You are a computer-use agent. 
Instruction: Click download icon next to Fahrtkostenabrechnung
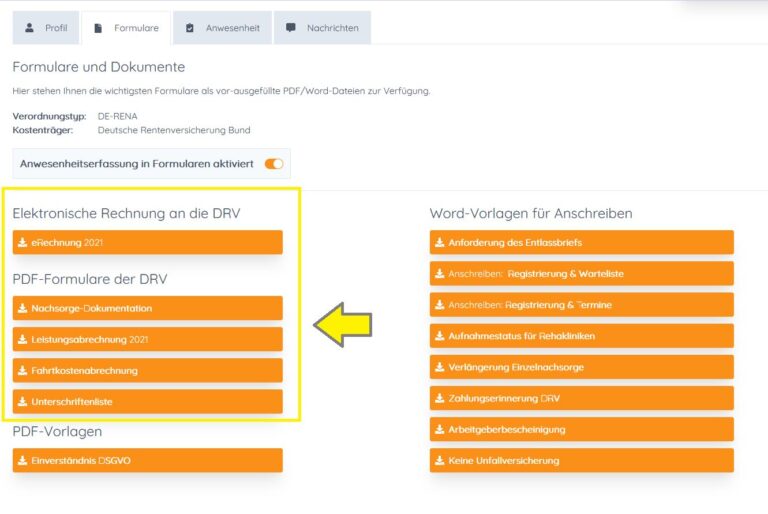click(23, 371)
